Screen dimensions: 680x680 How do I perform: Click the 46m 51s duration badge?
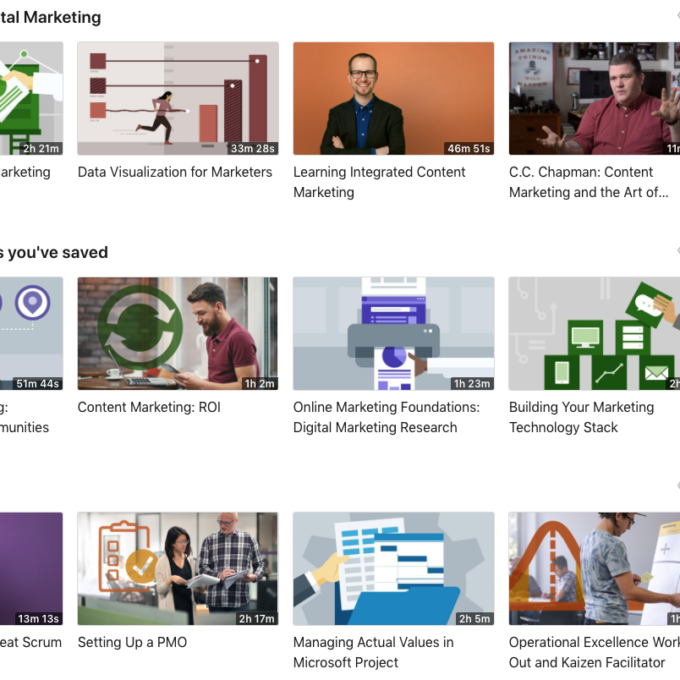click(468, 148)
